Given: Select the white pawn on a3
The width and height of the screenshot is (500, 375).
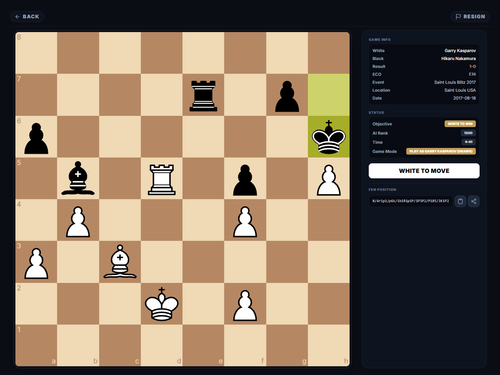Looking at the screenshot, I should 36,263.
